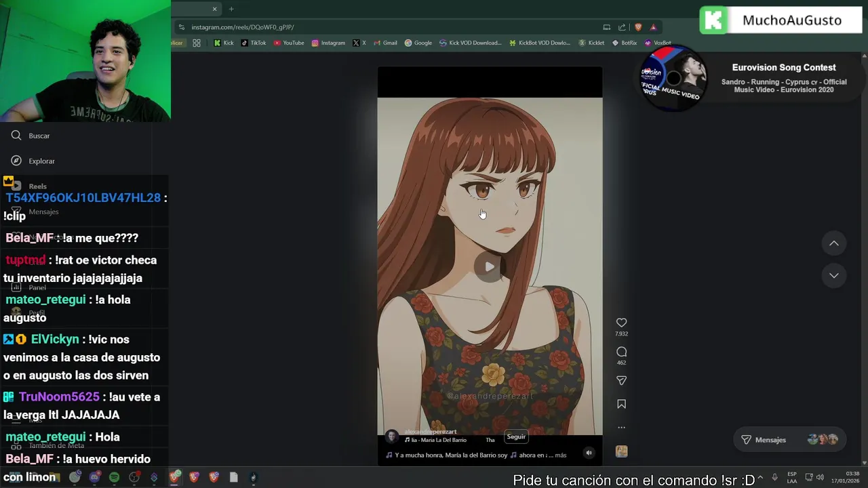Image resolution: width=868 pixels, height=488 pixels.
Task: Follow the creator with the Seguir button
Action: click(x=516, y=436)
